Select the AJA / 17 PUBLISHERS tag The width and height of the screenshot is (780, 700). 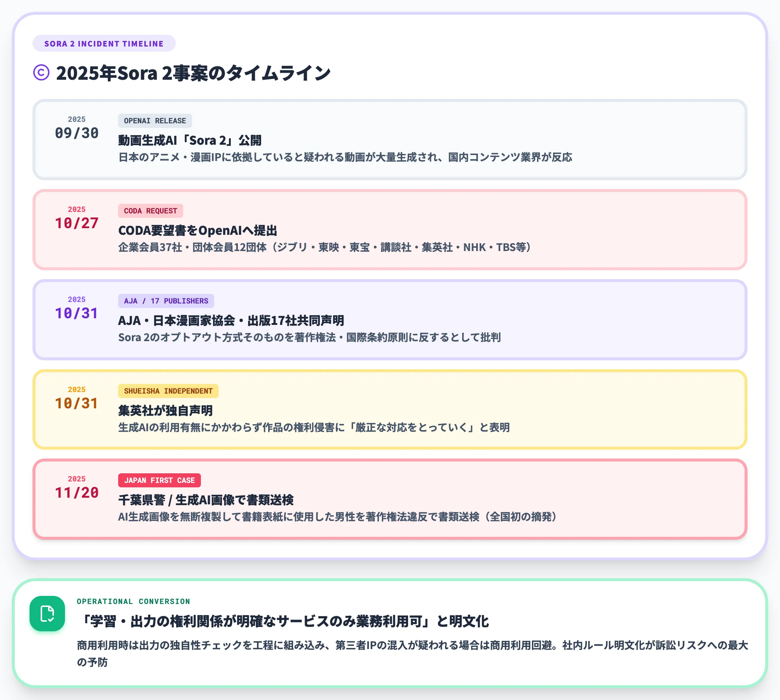pos(166,301)
